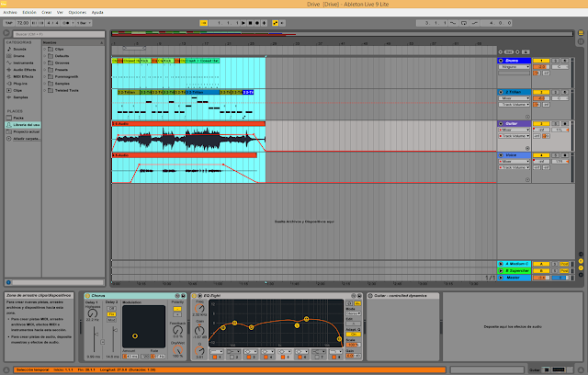Screen dimensions: 588x375
Task: Open the Edición menu
Action: tap(29, 12)
